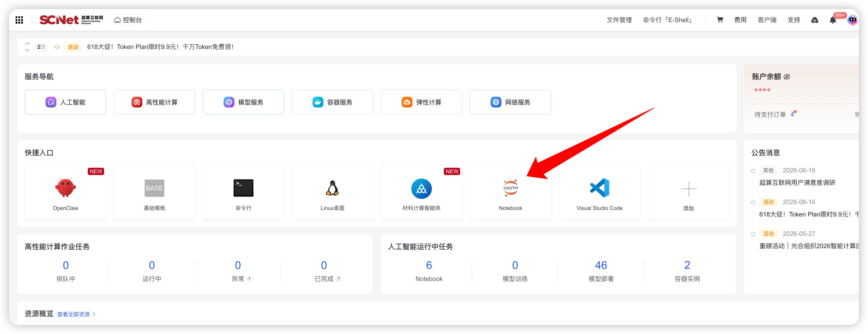868x334 pixels.
Task: Open the user avatar menu
Action: tap(852, 20)
